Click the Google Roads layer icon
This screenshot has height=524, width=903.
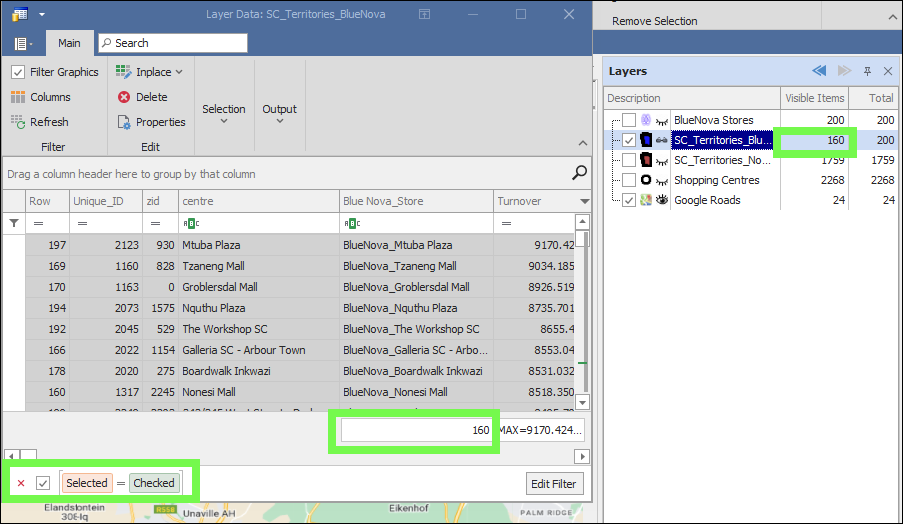pos(646,200)
